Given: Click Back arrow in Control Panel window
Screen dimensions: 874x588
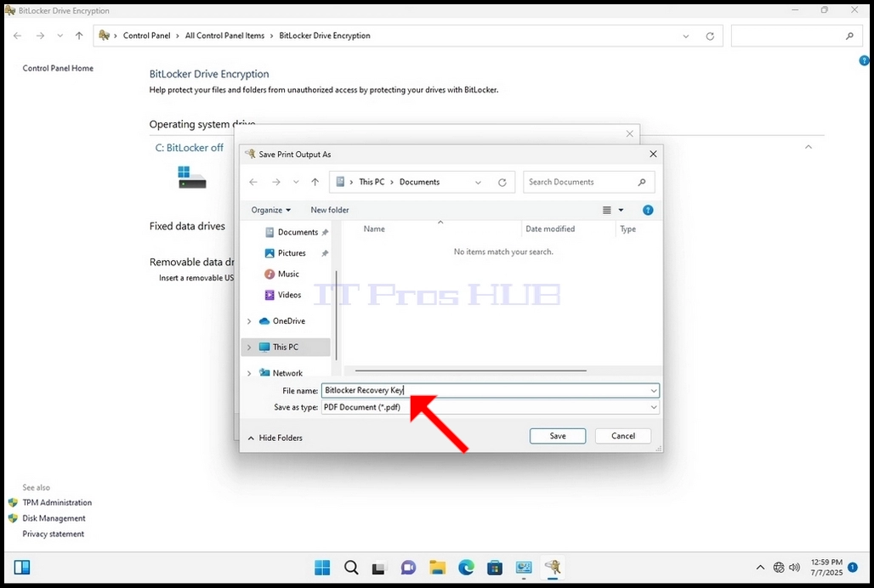Looking at the screenshot, I should 17,36.
